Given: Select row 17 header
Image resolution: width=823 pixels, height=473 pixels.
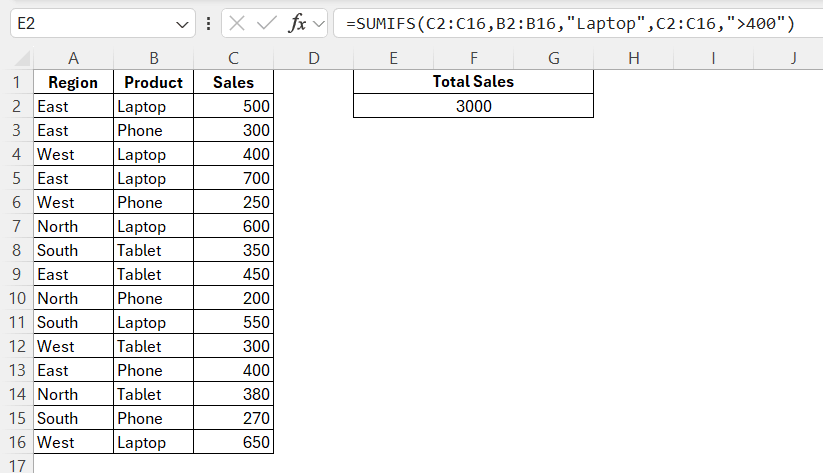Looking at the screenshot, I should [x=16, y=464].
